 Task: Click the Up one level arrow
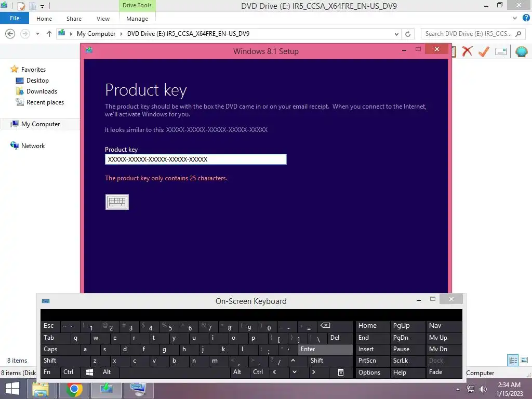coord(49,34)
